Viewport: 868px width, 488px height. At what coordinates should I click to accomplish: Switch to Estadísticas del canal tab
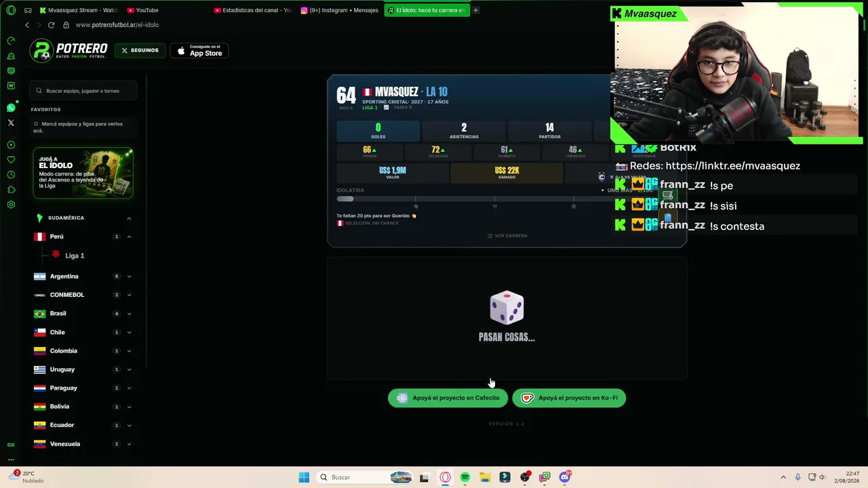[x=252, y=10]
